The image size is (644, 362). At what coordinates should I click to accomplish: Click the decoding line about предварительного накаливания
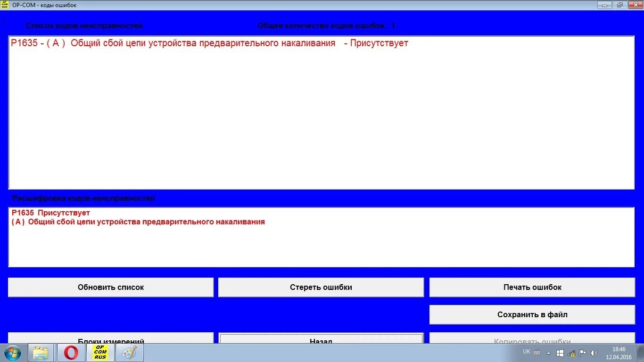coord(138,222)
